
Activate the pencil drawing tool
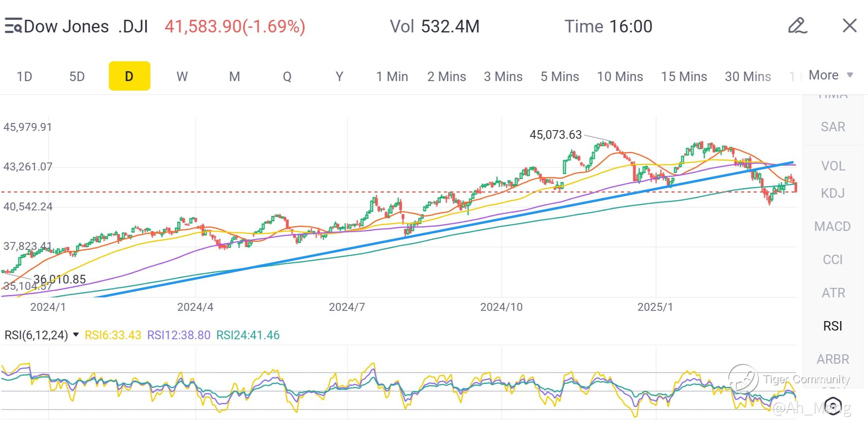[797, 26]
